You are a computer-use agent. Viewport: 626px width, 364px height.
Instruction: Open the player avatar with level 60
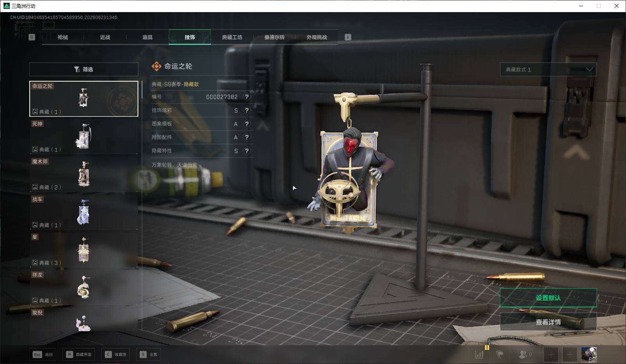(589, 355)
